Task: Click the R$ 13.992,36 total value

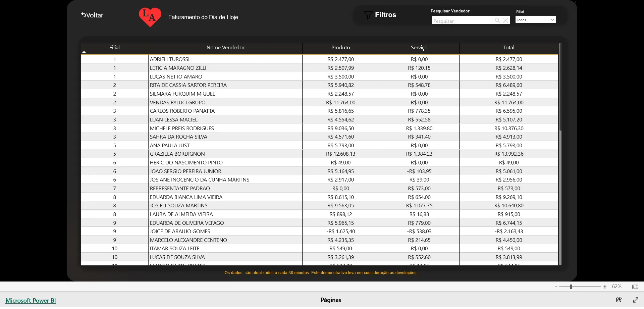Action: click(x=509, y=154)
